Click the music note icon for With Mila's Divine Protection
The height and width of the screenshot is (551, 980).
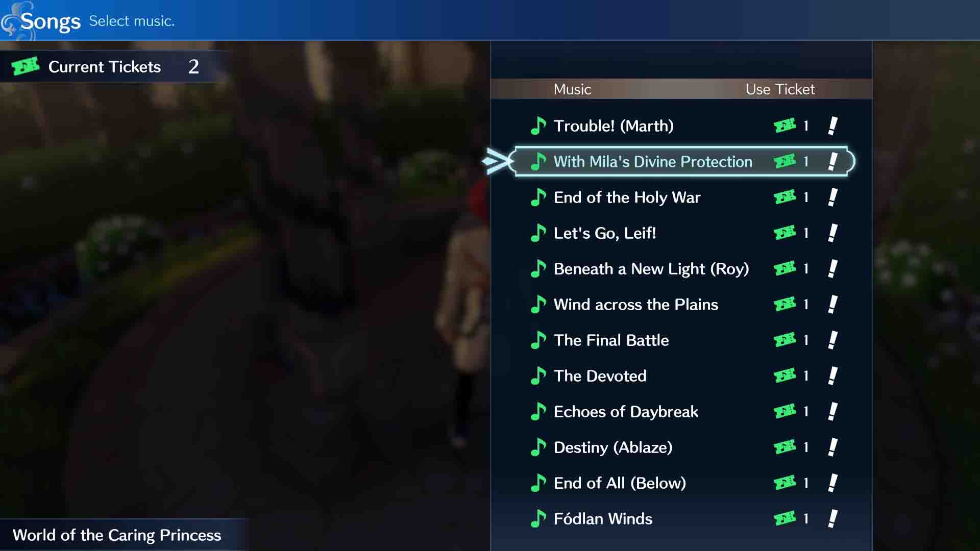pos(538,161)
